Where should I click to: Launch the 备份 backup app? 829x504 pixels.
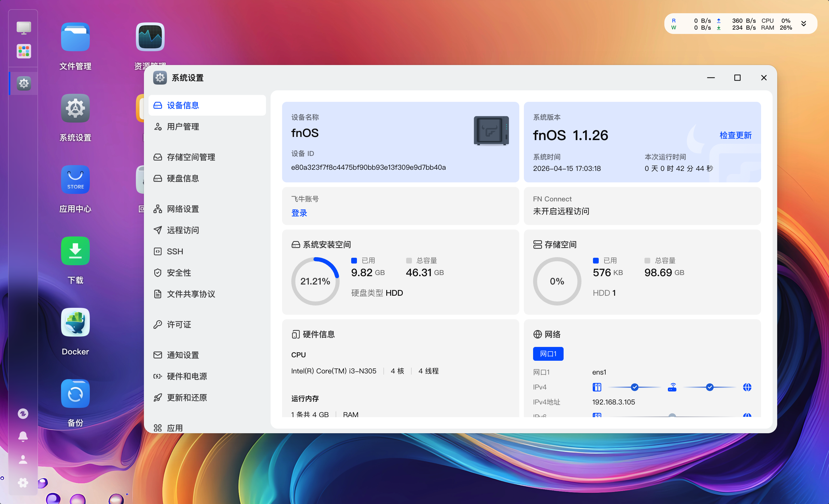75,393
